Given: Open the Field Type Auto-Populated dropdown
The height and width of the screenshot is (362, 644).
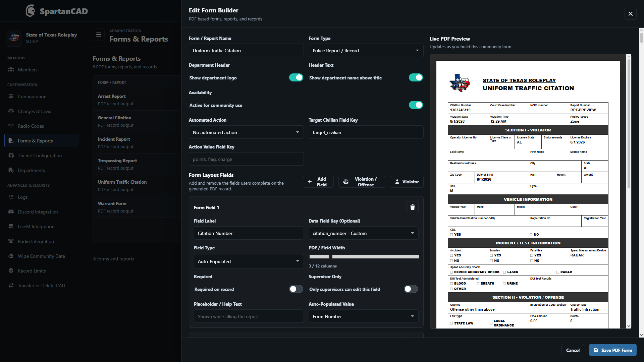Looking at the screenshot, I should (x=249, y=261).
